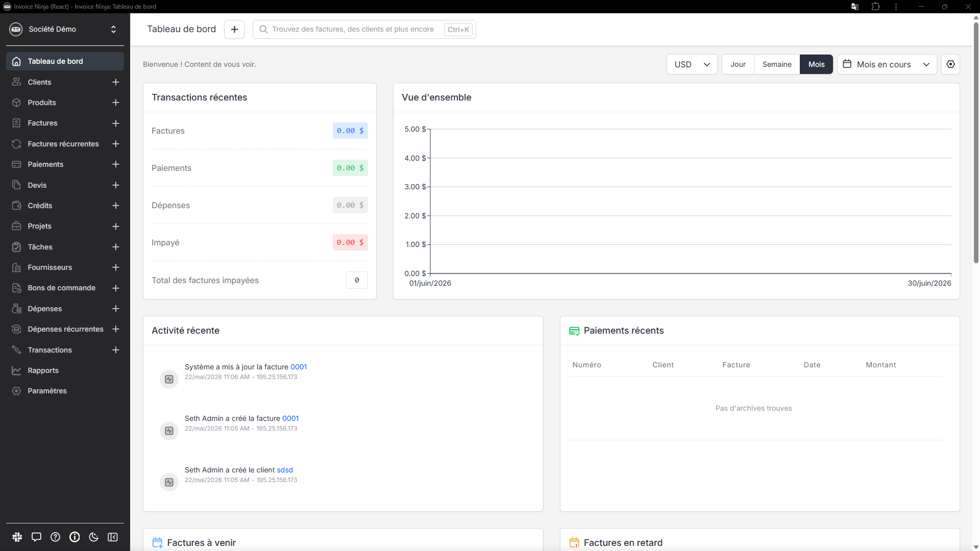This screenshot has width=980, height=551.
Task: Open the USD currency dropdown
Action: pyautogui.click(x=692, y=64)
